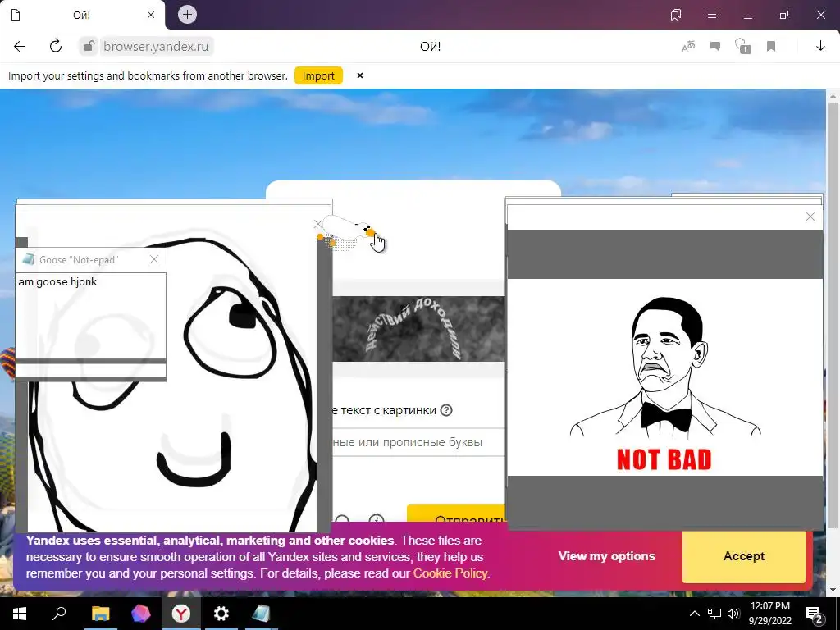Open the downloads arrow icon
This screenshot has width=840, height=630.
coord(820,47)
